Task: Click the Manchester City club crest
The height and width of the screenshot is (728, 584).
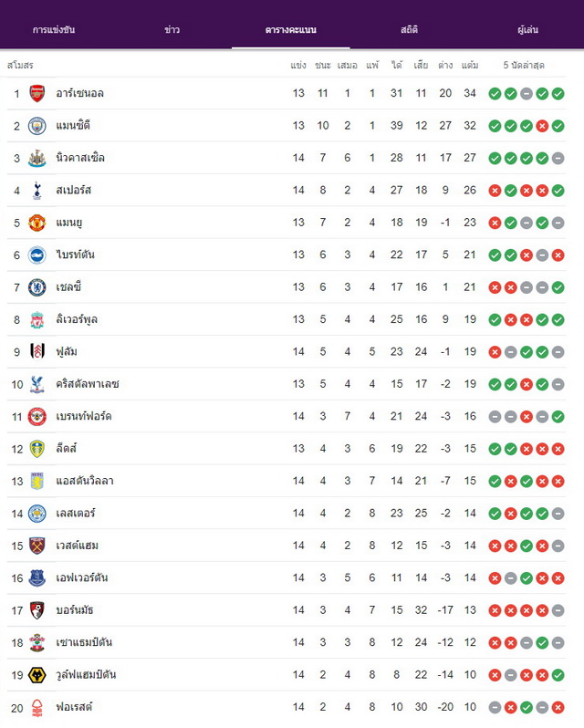Action: (x=37, y=126)
